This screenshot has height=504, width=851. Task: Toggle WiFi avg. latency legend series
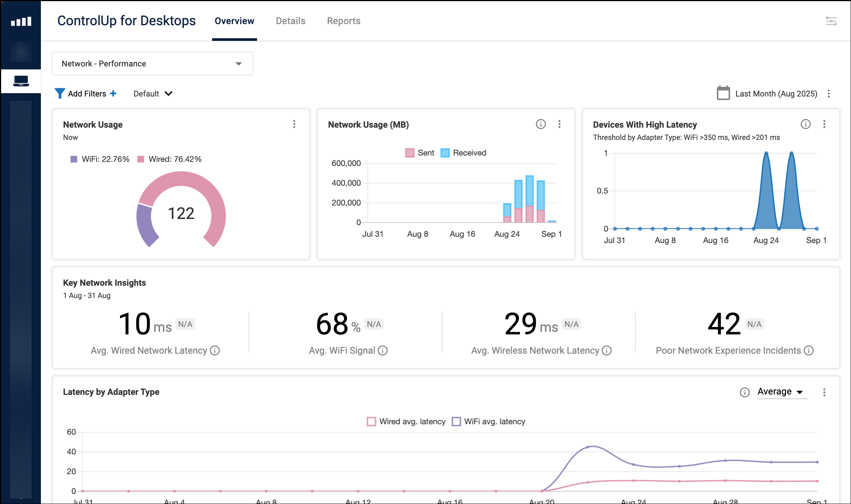point(489,422)
